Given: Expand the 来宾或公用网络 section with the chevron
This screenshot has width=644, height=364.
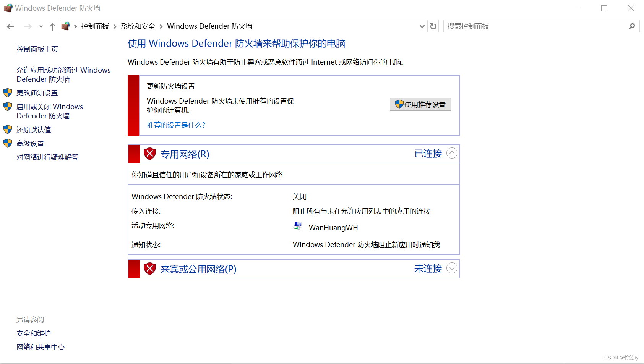Looking at the screenshot, I should tap(452, 268).
